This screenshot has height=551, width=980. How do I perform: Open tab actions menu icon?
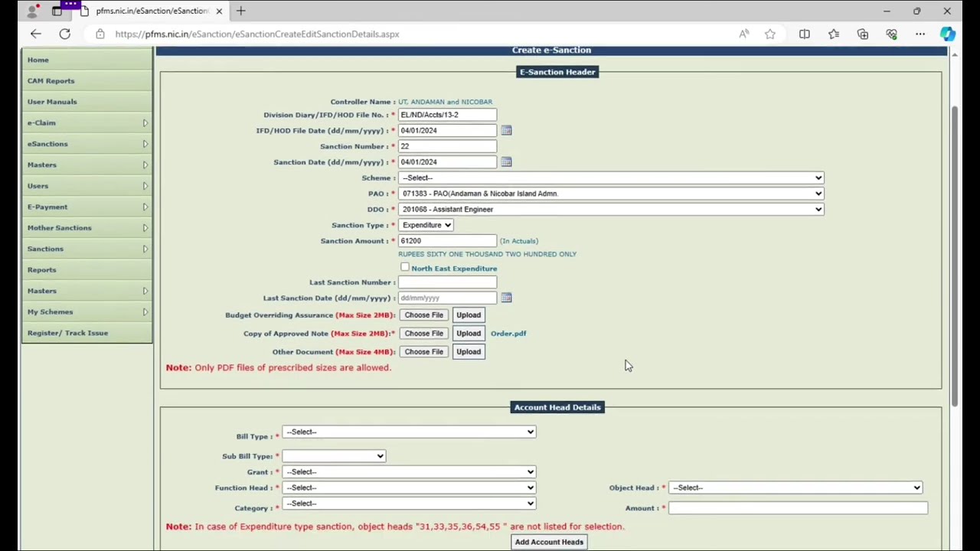click(57, 11)
